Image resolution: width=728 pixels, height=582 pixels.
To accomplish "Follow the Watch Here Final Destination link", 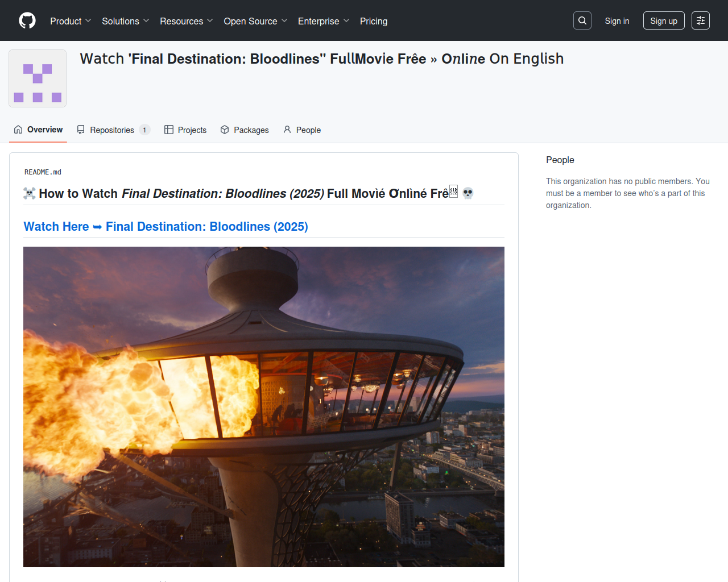I will [166, 226].
